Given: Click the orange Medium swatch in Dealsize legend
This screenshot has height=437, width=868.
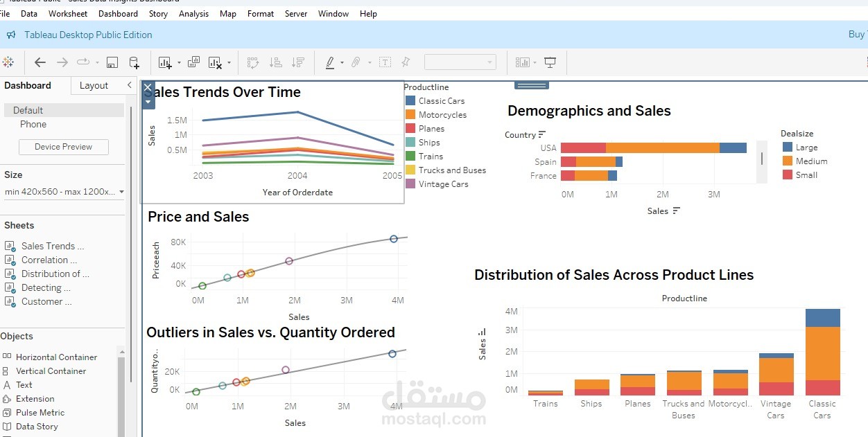Looking at the screenshot, I should pos(787,160).
